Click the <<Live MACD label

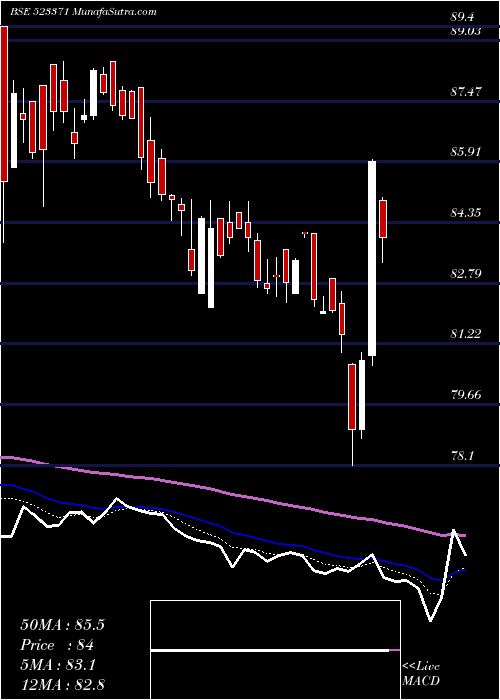(x=421, y=674)
